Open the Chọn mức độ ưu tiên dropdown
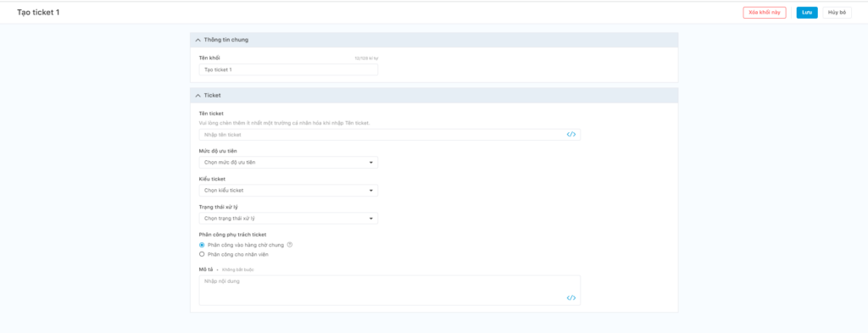 click(x=288, y=163)
